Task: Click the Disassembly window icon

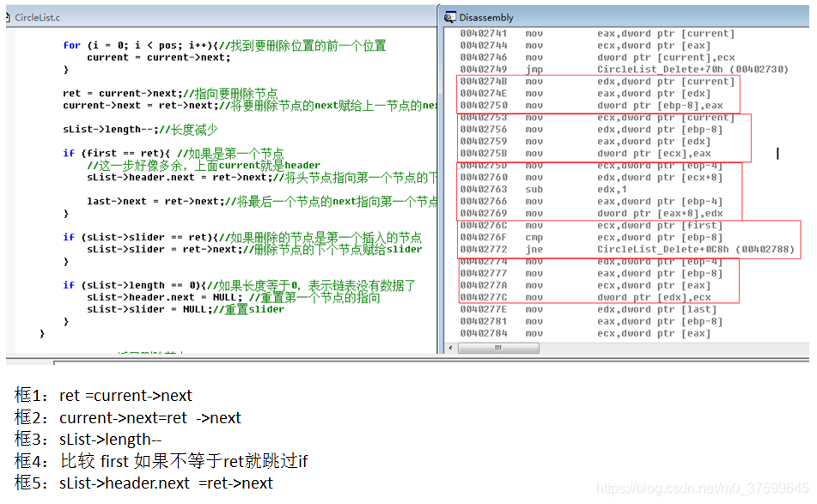Action: tap(449, 18)
